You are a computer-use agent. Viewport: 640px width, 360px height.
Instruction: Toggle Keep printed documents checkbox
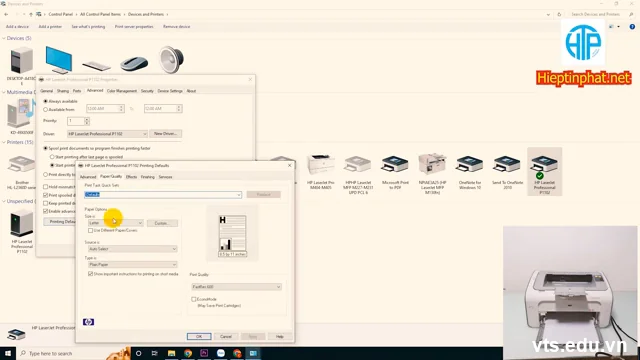46,203
